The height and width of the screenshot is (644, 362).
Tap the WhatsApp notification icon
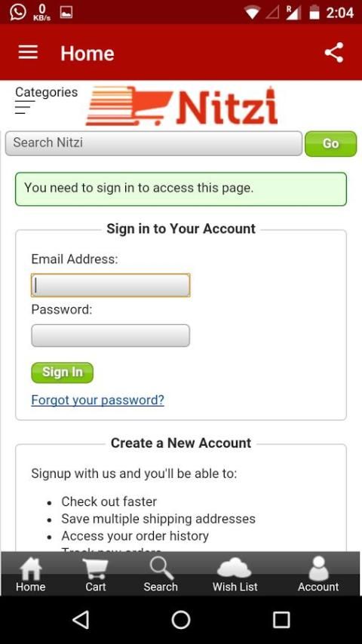coord(17,12)
